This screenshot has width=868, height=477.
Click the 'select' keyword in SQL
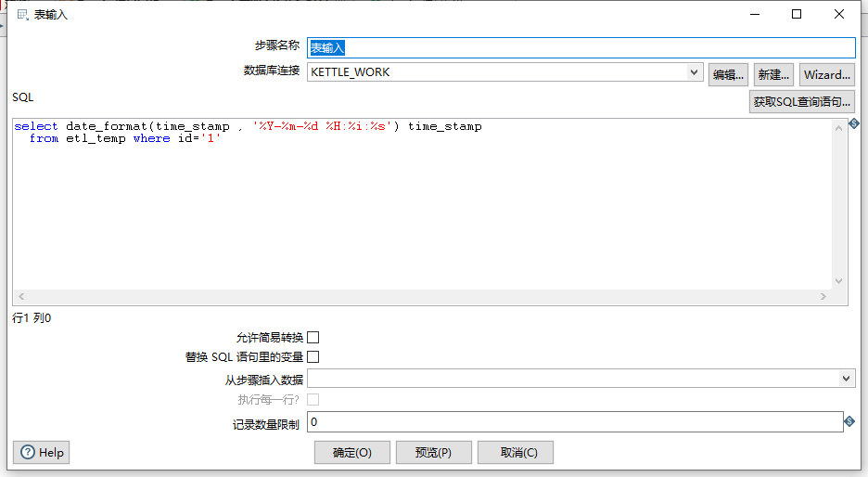(x=36, y=126)
